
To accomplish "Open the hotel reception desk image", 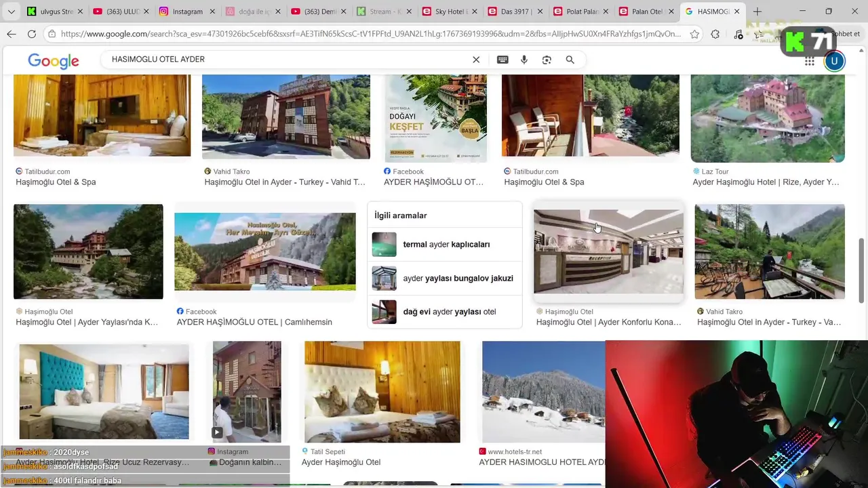I will tap(608, 251).
